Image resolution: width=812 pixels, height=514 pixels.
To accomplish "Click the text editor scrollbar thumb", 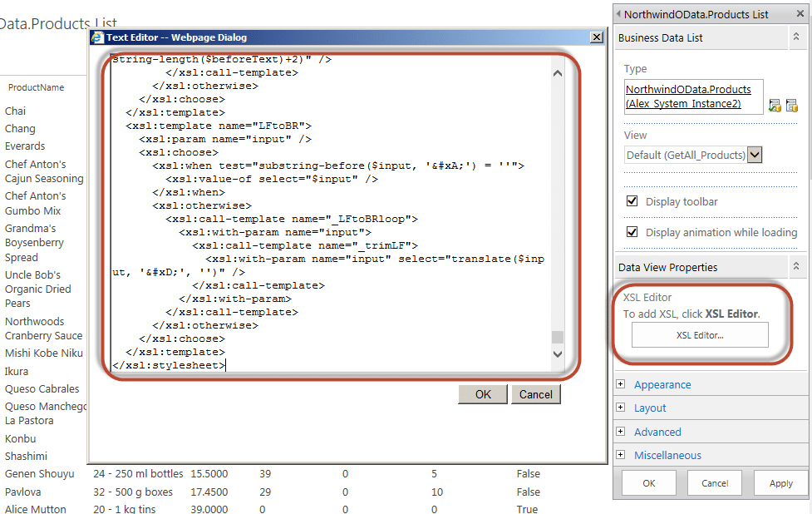I will 557,337.
